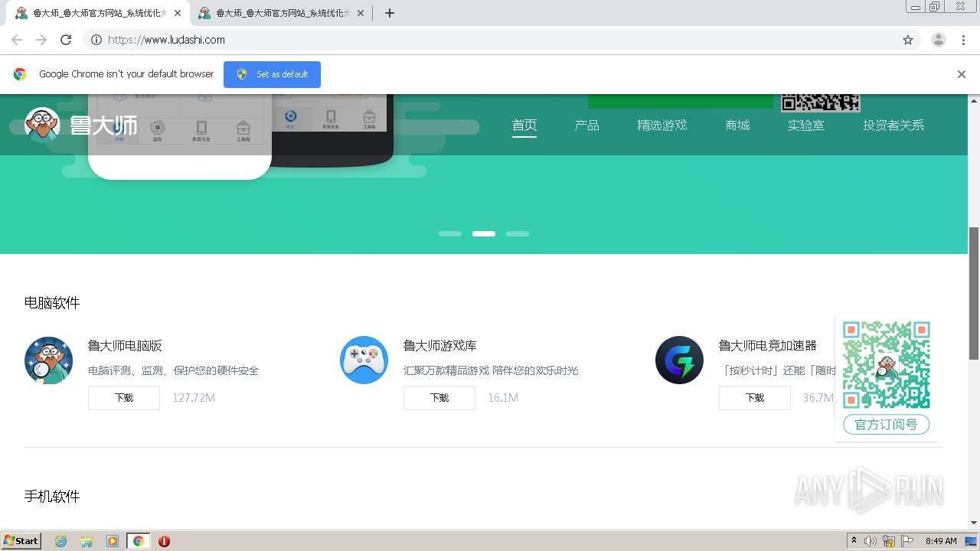980x551 pixels.
Task: Close the second 鲁大师 browser tab
Action: pyautogui.click(x=361, y=13)
